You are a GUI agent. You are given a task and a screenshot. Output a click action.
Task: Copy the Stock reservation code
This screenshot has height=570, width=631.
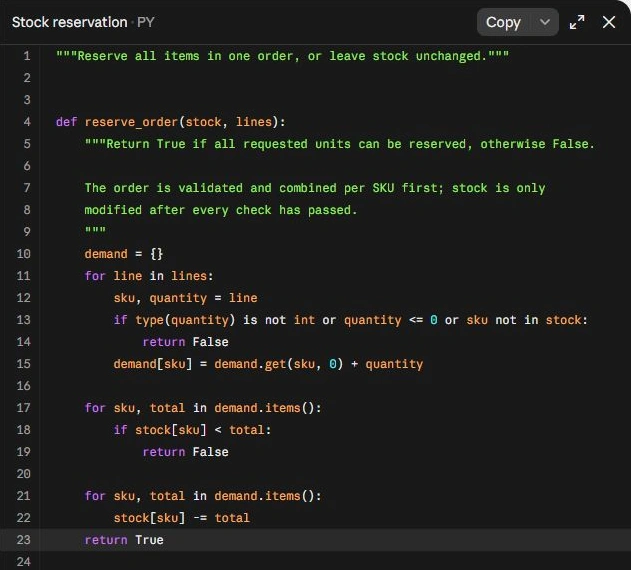point(503,22)
